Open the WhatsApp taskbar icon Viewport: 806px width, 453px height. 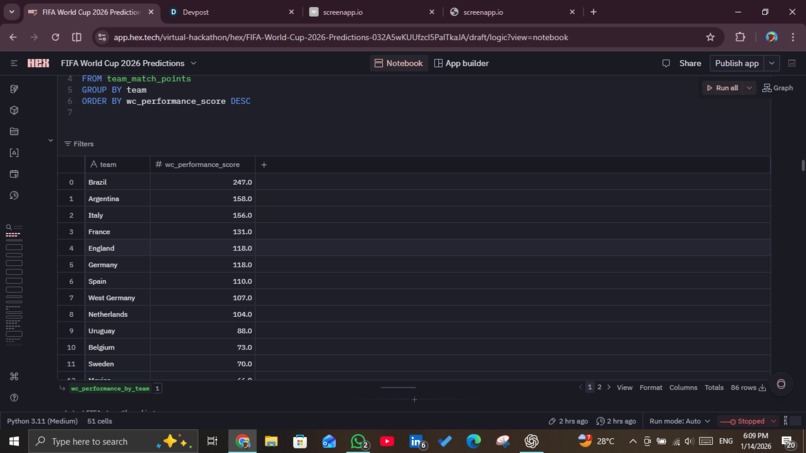click(x=358, y=441)
